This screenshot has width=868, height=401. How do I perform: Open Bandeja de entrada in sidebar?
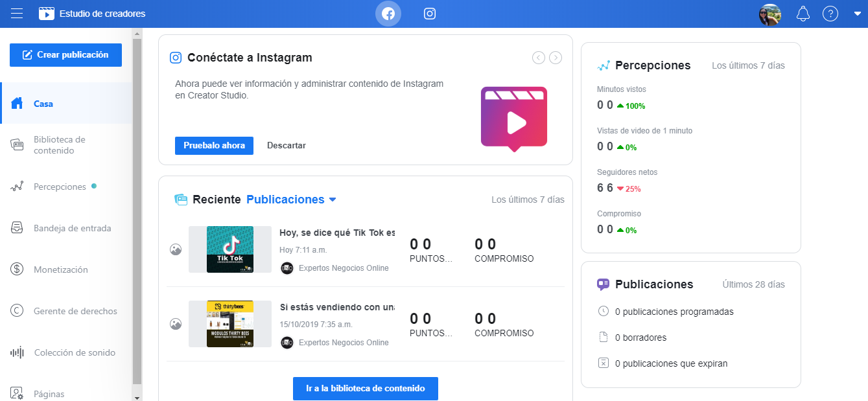click(x=66, y=228)
